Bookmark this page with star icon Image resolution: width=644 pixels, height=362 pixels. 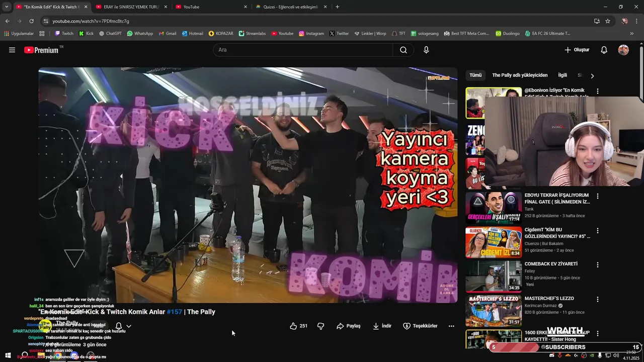click(608, 21)
